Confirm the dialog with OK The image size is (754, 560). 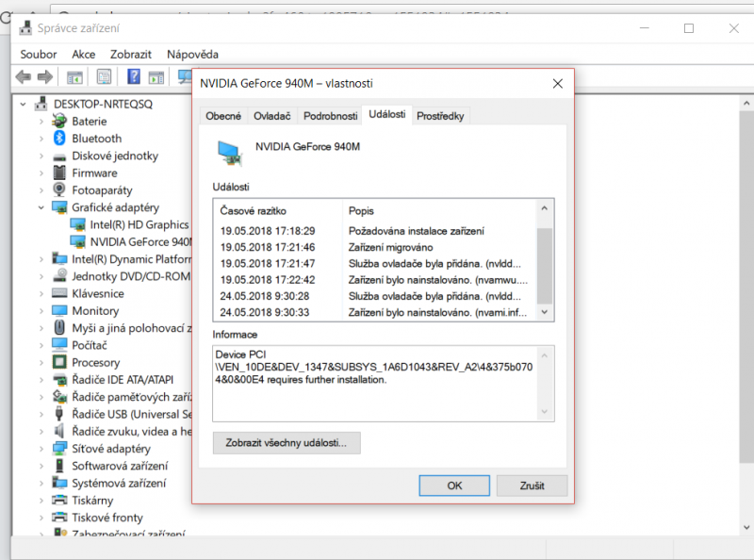(454, 486)
